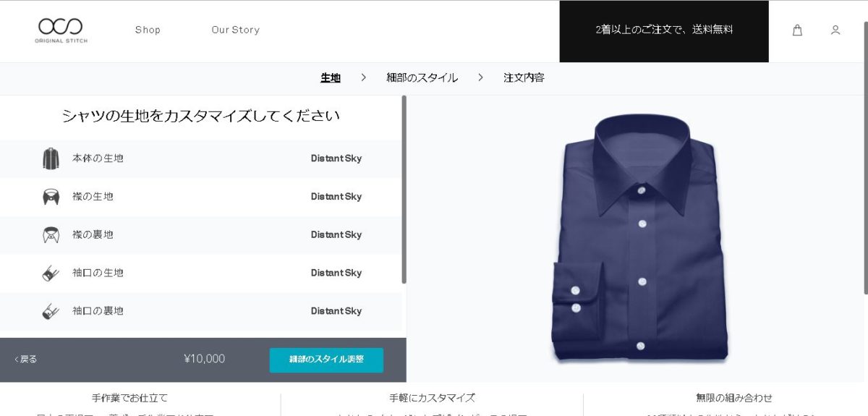Screen dimensions: 868x416
Task: Select the 生地 step tab
Action: coord(331,78)
